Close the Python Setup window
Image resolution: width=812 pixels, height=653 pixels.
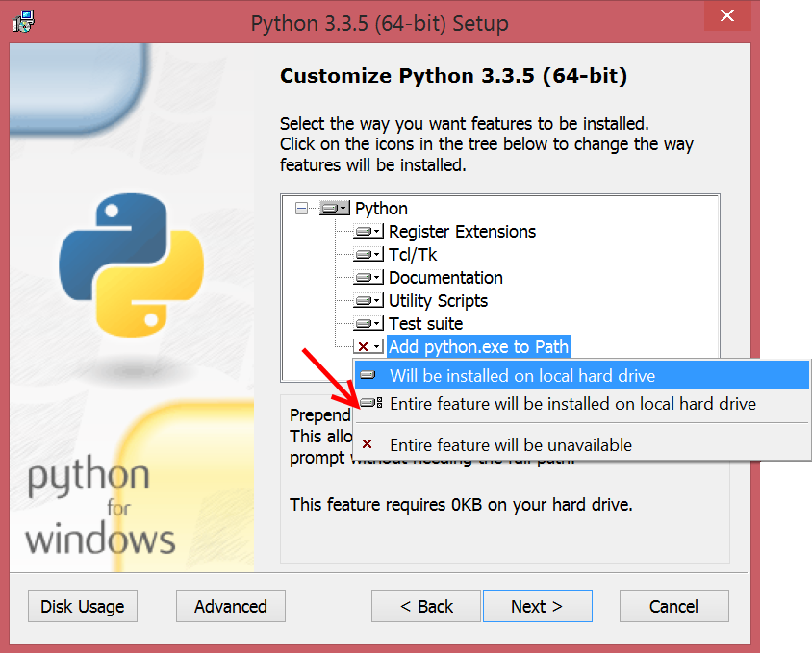pyautogui.click(x=728, y=18)
